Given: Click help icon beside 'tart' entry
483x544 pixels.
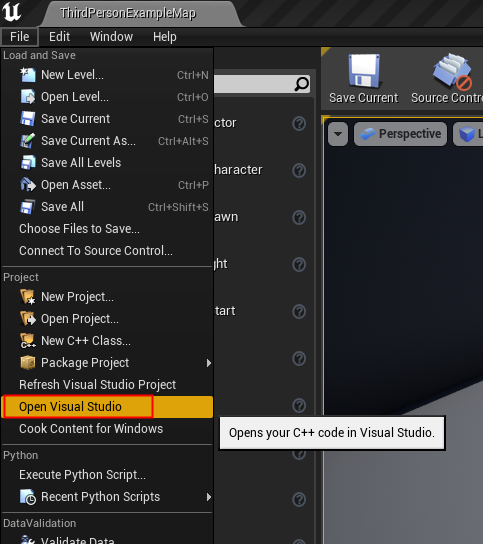Looking at the screenshot, I should 299,311.
